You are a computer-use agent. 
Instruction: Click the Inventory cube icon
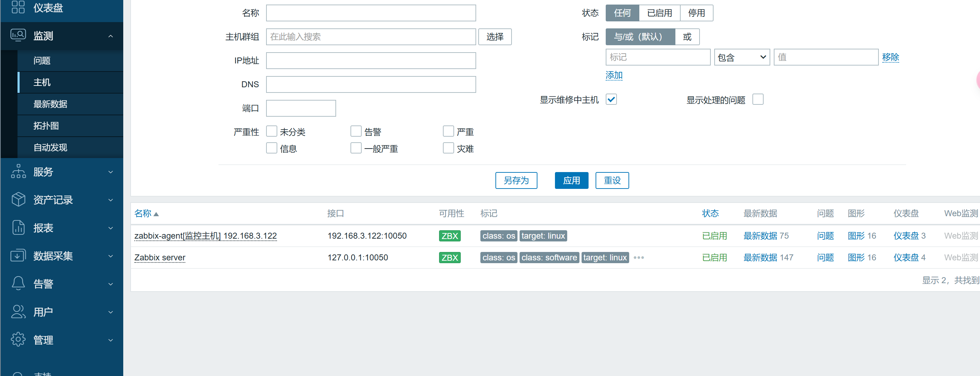click(x=18, y=200)
